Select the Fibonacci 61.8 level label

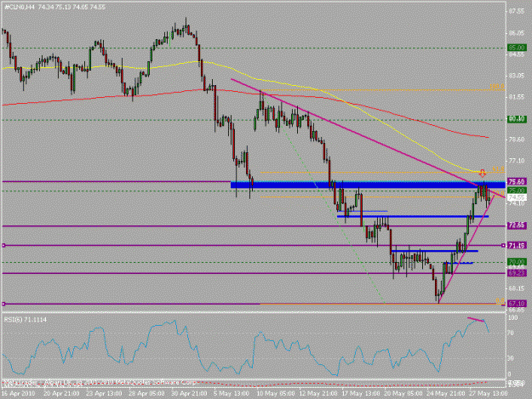498,168
